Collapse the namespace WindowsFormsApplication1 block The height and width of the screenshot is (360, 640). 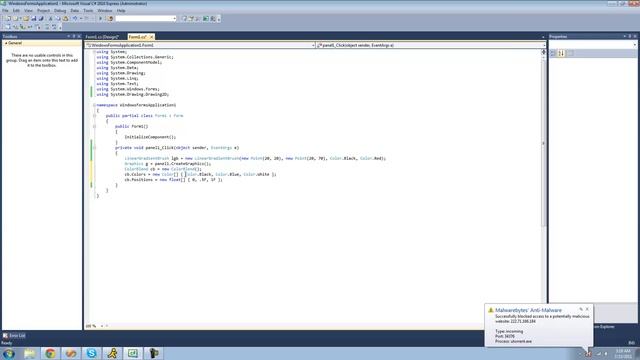pyautogui.click(x=94, y=105)
